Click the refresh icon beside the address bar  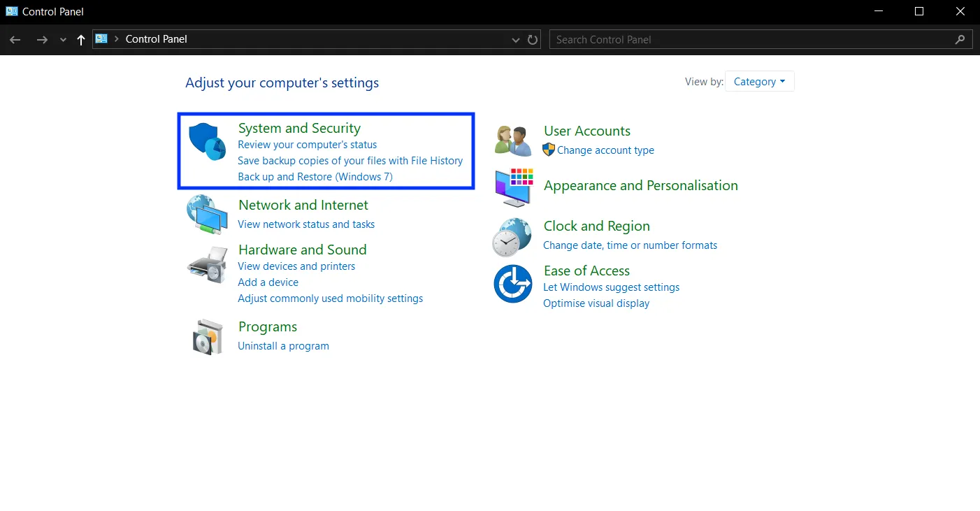tap(532, 39)
